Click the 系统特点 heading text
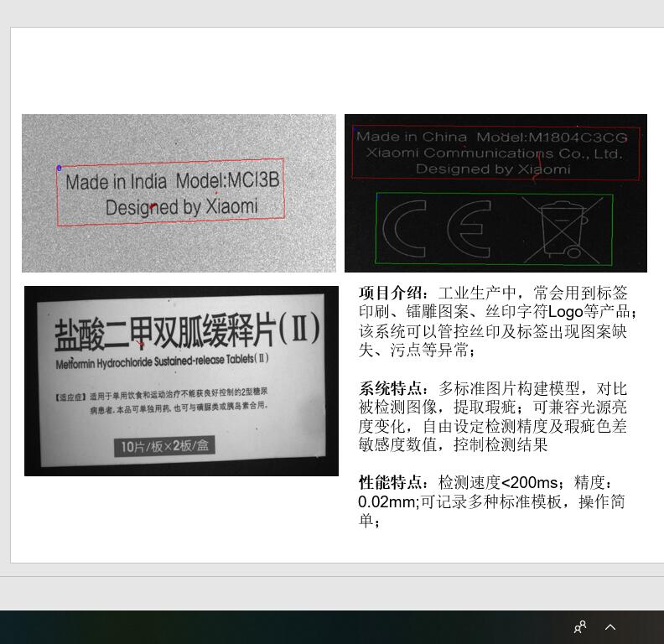Viewport: 664px width, 644px height. 392,389
